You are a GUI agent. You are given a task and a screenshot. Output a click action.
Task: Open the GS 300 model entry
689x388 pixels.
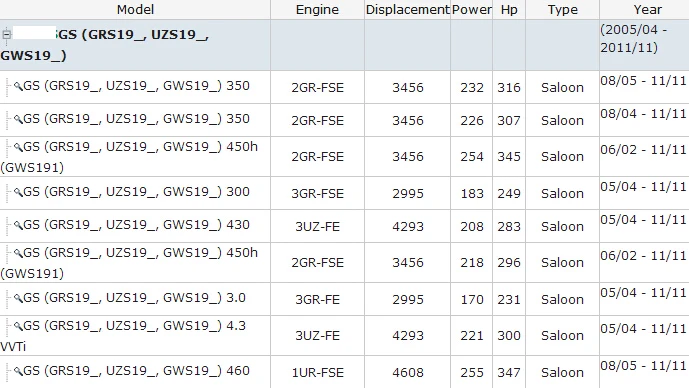click(136, 192)
